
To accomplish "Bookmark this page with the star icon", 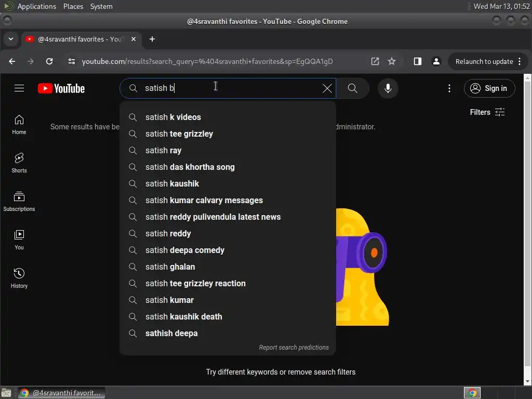I will [x=392, y=61].
